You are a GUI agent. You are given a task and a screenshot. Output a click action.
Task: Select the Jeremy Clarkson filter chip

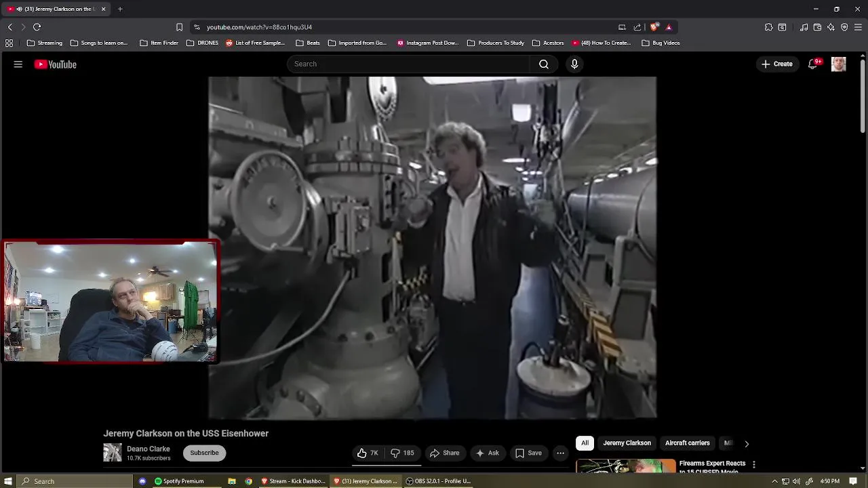[x=627, y=443]
